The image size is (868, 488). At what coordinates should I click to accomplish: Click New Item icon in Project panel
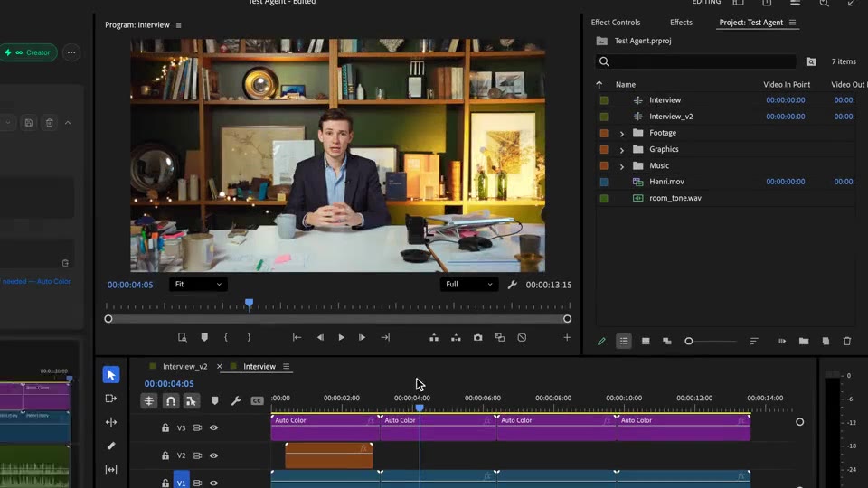826,342
